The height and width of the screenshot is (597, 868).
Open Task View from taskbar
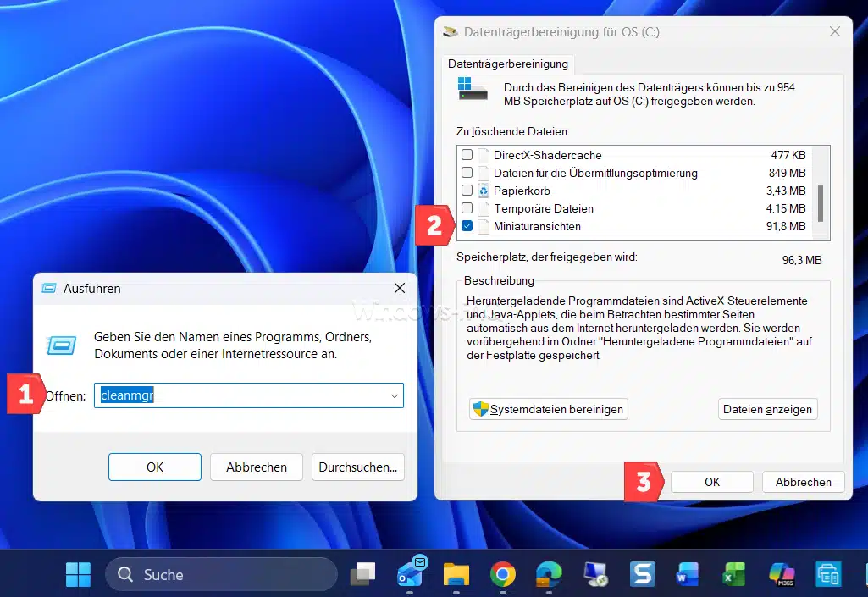(x=363, y=574)
